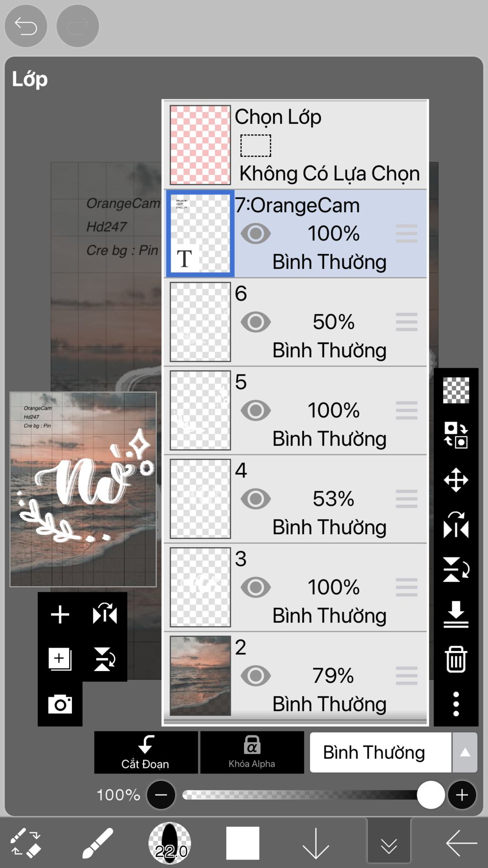
Task: Click the opacity slider handle
Action: (x=431, y=795)
